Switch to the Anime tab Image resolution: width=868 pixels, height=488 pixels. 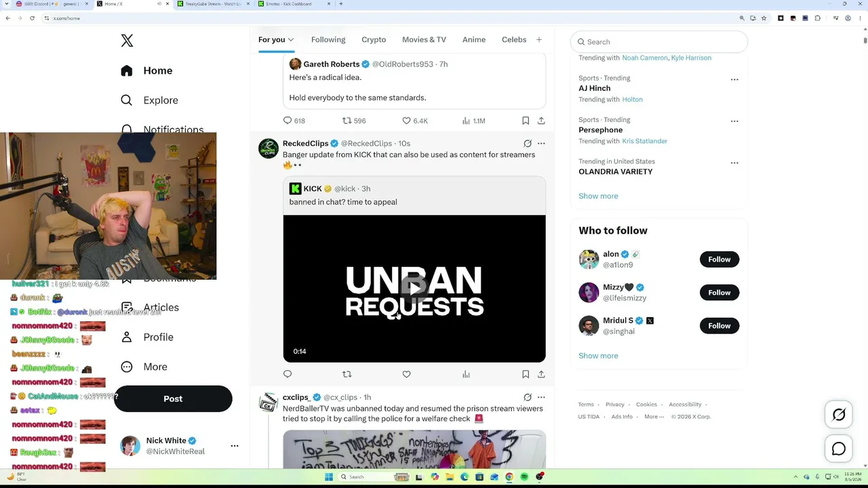(474, 39)
